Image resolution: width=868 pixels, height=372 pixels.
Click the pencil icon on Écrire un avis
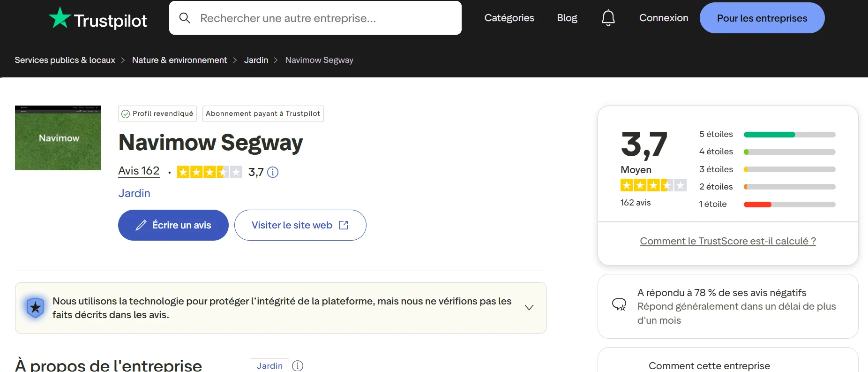pyautogui.click(x=141, y=225)
